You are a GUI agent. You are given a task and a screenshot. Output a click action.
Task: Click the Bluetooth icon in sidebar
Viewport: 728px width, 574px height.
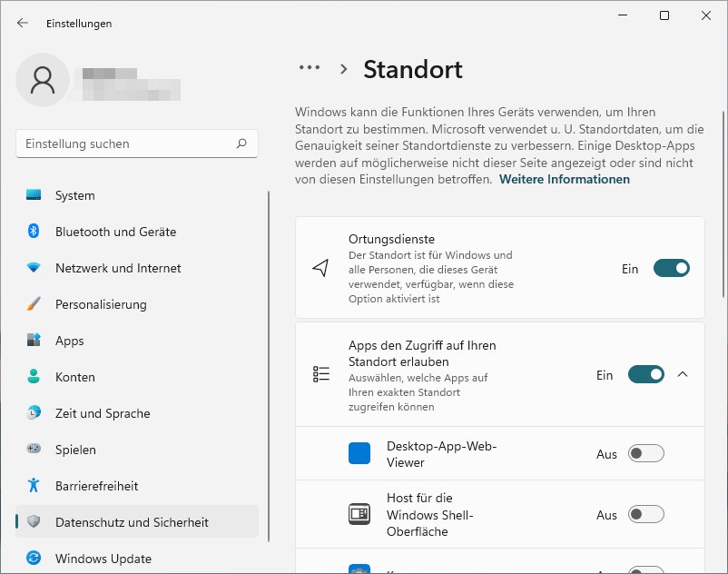[34, 231]
